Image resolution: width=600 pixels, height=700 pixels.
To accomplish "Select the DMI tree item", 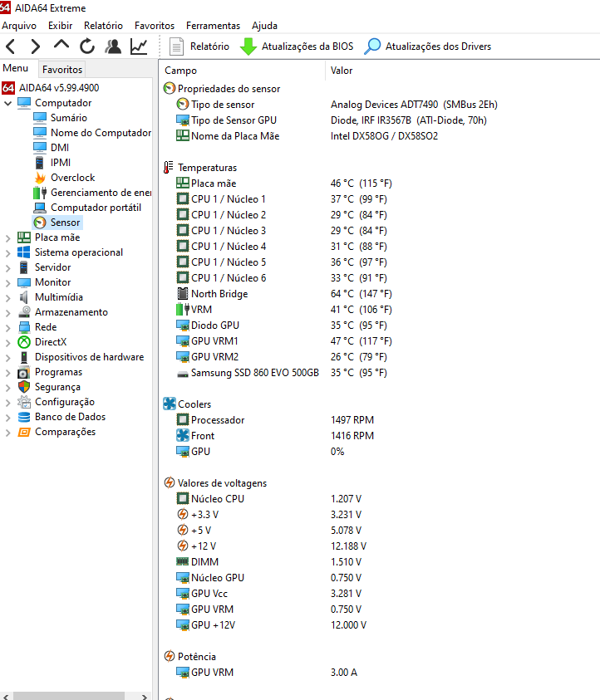I will pos(60,148).
